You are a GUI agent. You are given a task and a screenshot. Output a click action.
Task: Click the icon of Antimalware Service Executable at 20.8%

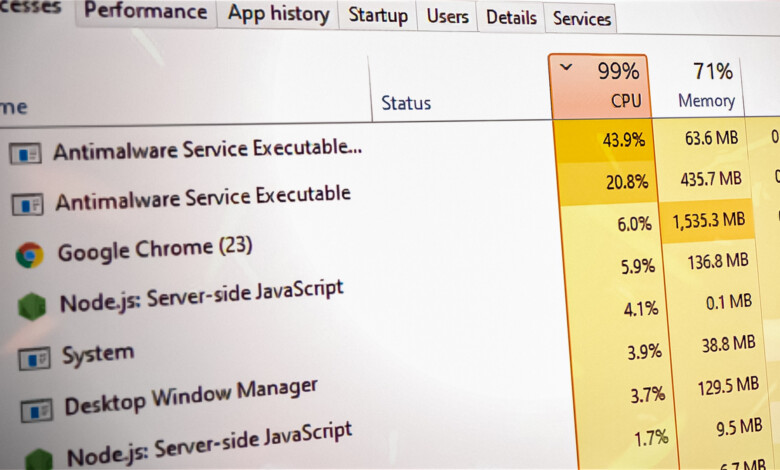(x=27, y=204)
